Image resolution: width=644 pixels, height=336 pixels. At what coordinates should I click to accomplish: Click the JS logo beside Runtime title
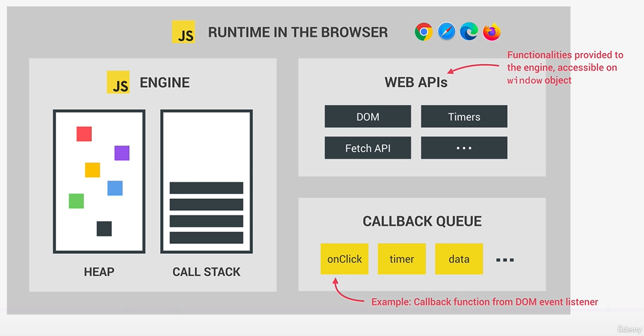pos(183,32)
